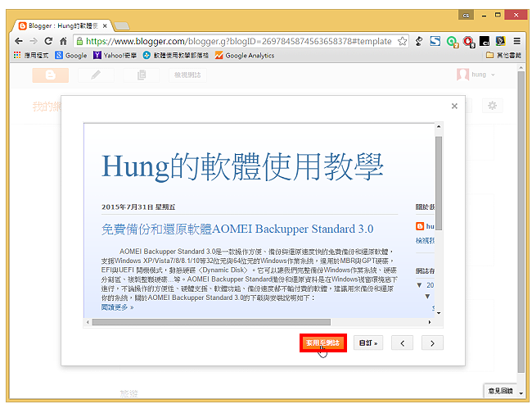Click the green Q extension icon

tap(453, 42)
